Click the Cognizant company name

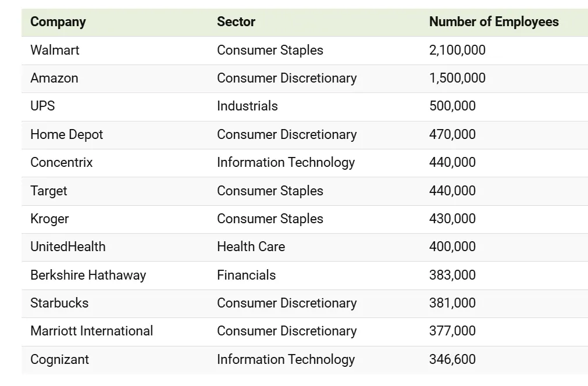point(59,359)
